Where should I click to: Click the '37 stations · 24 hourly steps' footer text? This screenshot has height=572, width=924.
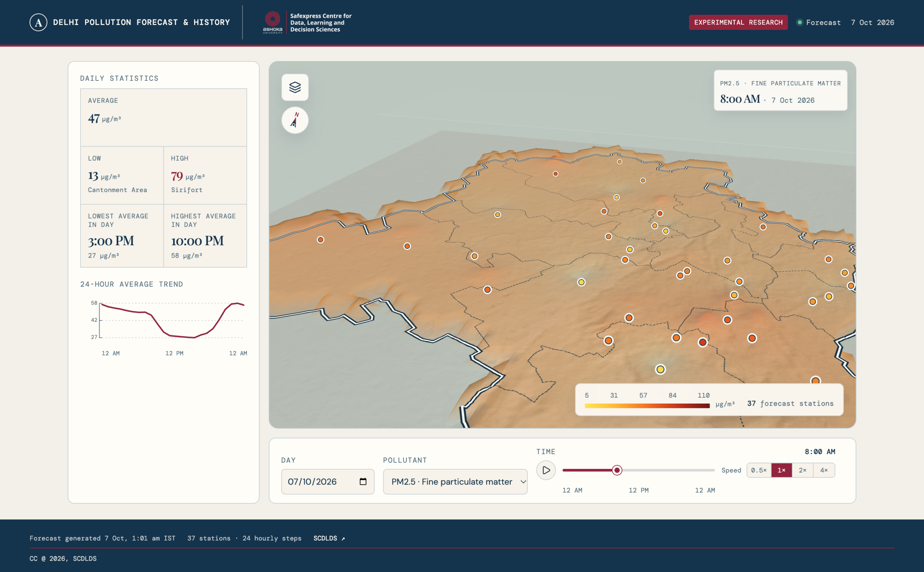pos(244,538)
